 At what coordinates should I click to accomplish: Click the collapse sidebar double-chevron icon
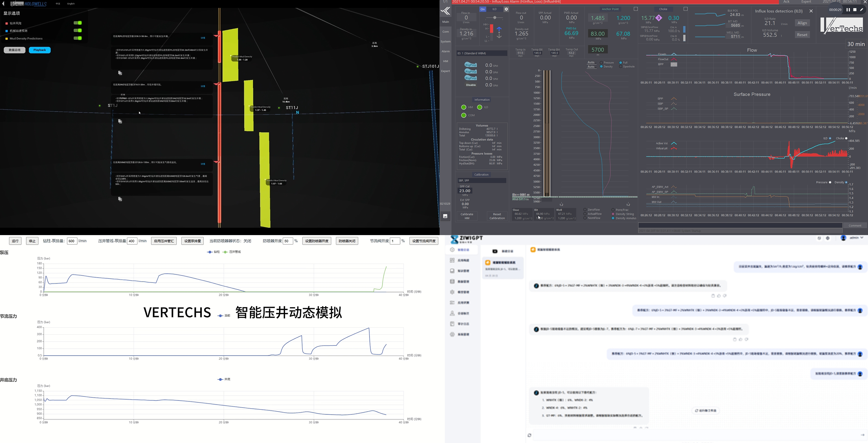[x=445, y=11]
